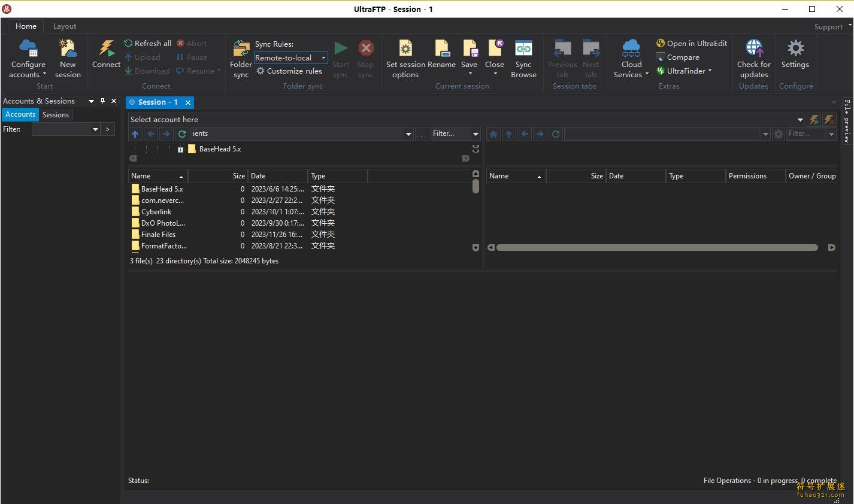Open the local pane Filter dropdown

pyautogui.click(x=476, y=134)
